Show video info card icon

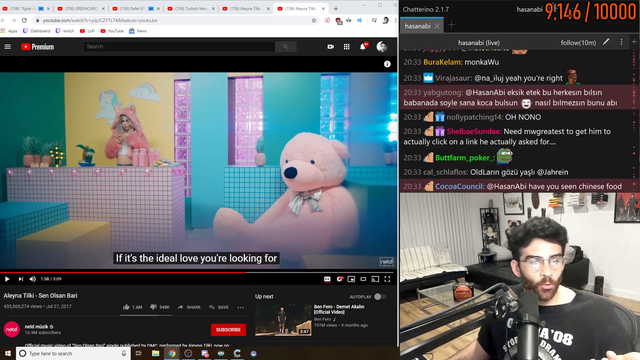click(x=387, y=64)
